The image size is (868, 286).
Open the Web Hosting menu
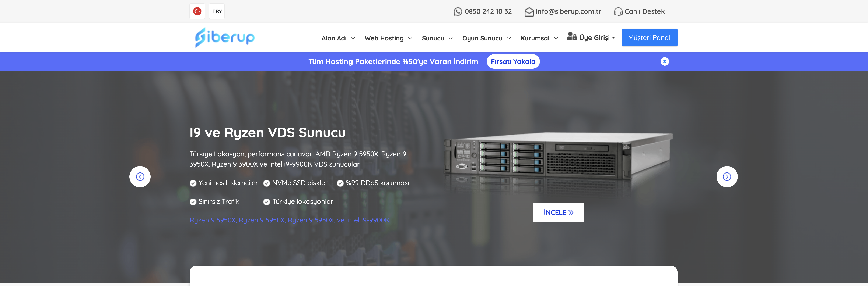[x=384, y=38]
